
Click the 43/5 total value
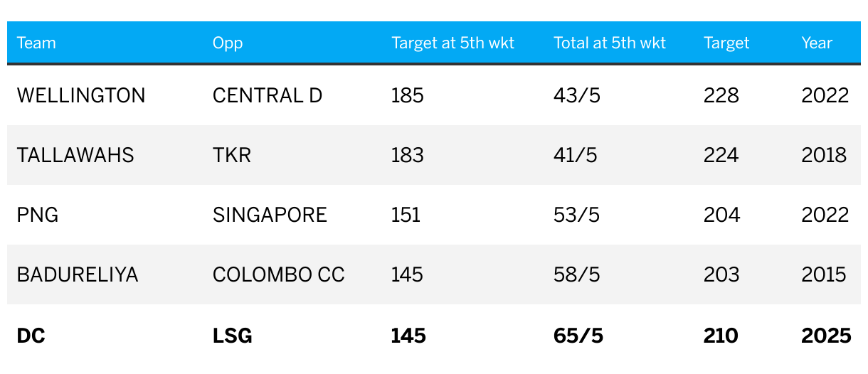click(577, 95)
